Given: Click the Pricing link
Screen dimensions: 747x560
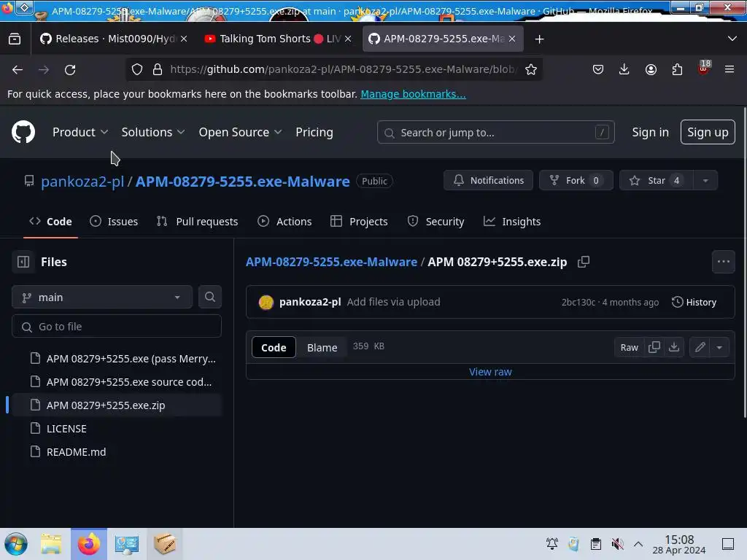Looking at the screenshot, I should pos(314,132).
